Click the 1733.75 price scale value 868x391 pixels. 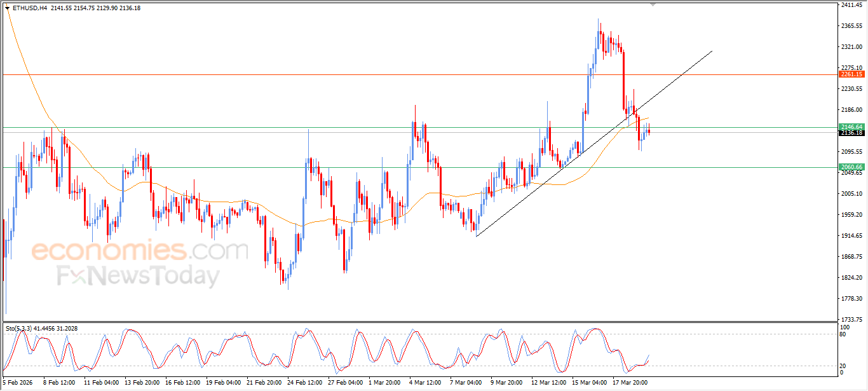click(x=851, y=319)
